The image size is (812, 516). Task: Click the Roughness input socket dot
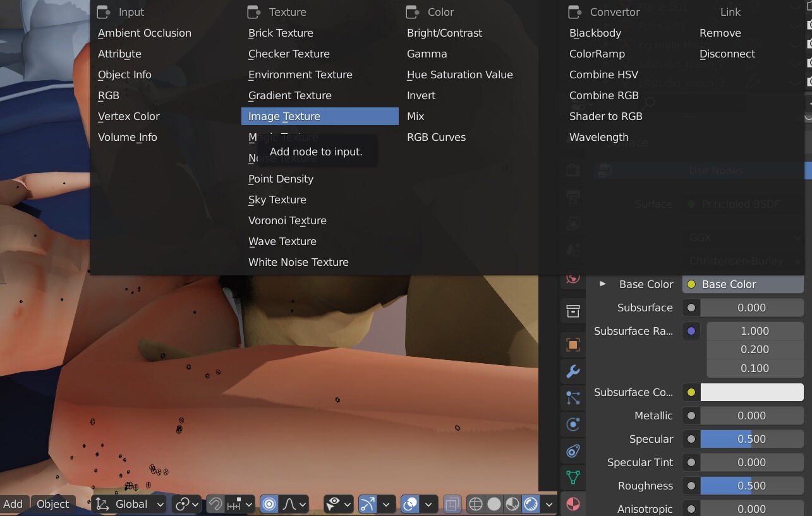[691, 486]
